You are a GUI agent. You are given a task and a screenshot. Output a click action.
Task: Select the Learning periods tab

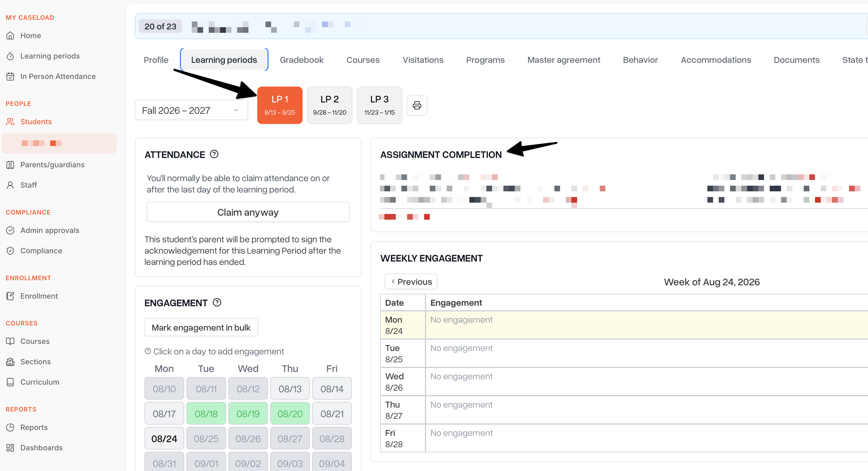pos(224,60)
